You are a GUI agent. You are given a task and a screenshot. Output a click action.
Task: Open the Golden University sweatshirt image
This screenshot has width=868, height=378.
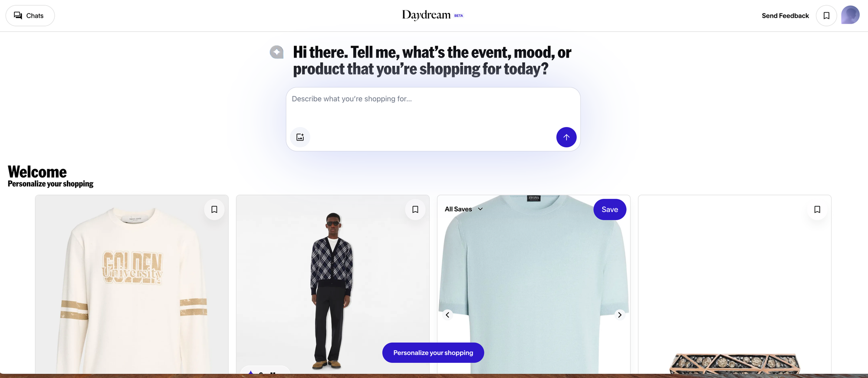pos(132,284)
